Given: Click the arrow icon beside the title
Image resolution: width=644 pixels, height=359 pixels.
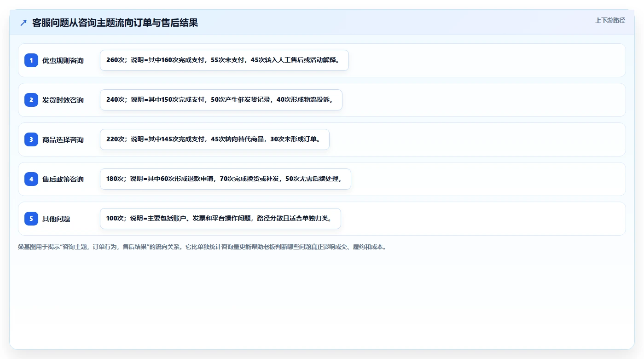Looking at the screenshot, I should (x=23, y=23).
